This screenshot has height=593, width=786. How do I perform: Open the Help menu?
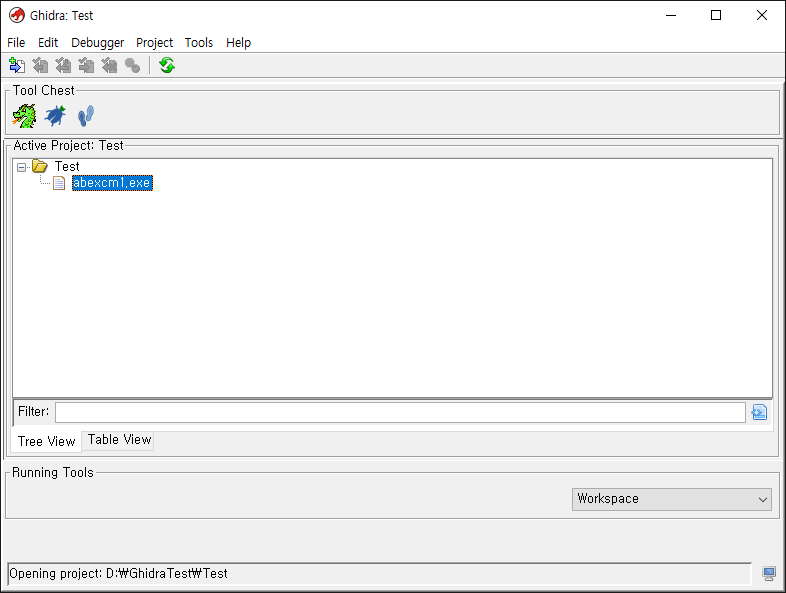click(238, 43)
